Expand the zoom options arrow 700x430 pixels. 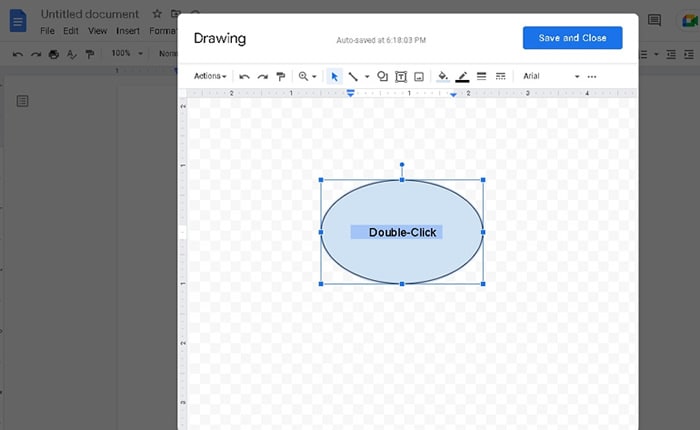click(314, 77)
